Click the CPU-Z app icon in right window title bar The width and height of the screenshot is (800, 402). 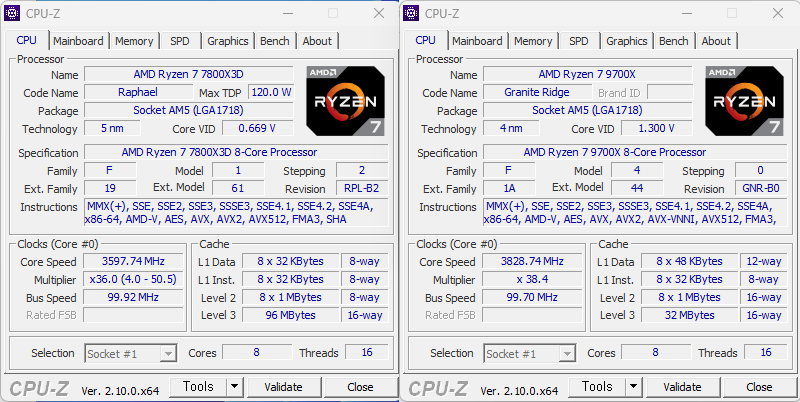(411, 13)
